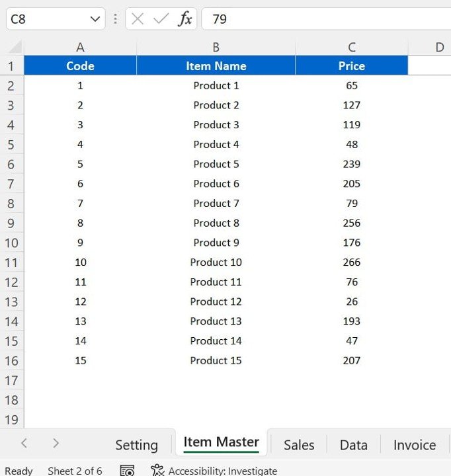Select row 8 header
The image size is (451, 476).
point(11,204)
